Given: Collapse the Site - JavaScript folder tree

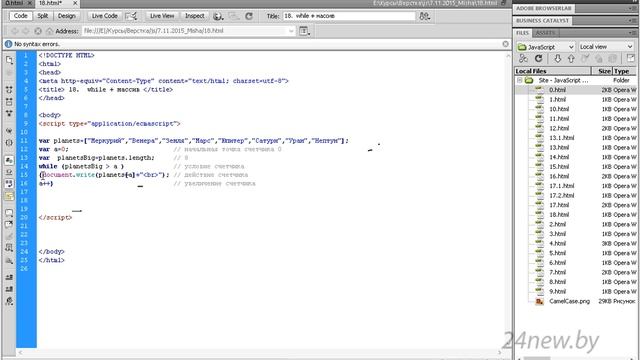Looking at the screenshot, I should [x=520, y=80].
